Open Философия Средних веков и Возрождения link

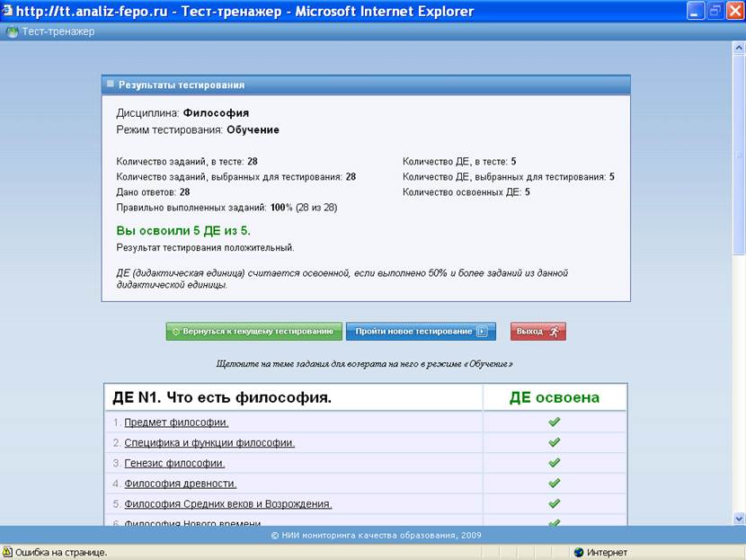pos(228,504)
